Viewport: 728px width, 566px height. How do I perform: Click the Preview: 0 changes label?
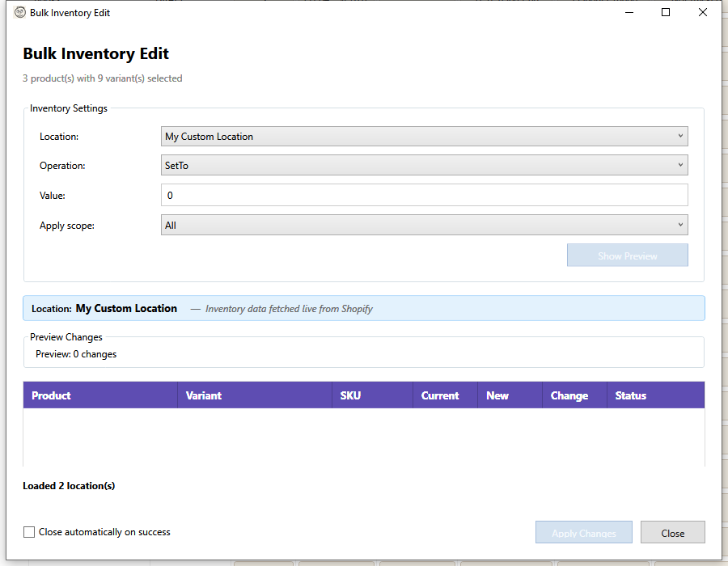click(x=75, y=354)
